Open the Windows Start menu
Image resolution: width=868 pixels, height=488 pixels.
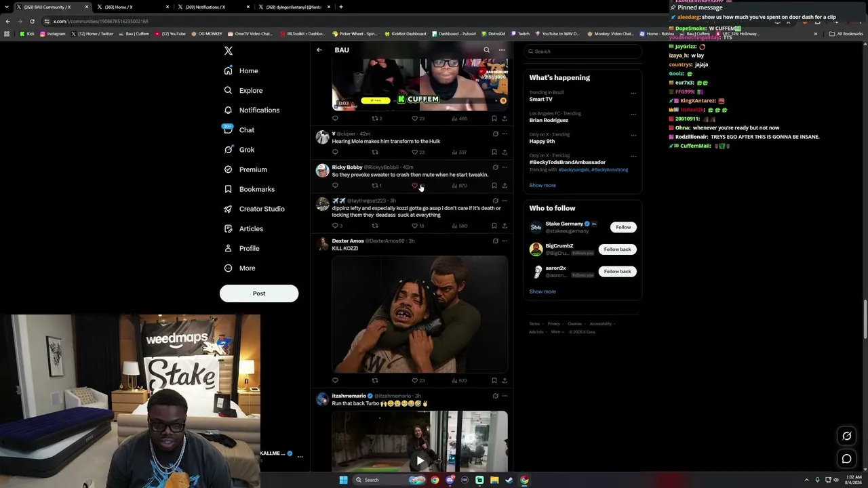(344, 480)
